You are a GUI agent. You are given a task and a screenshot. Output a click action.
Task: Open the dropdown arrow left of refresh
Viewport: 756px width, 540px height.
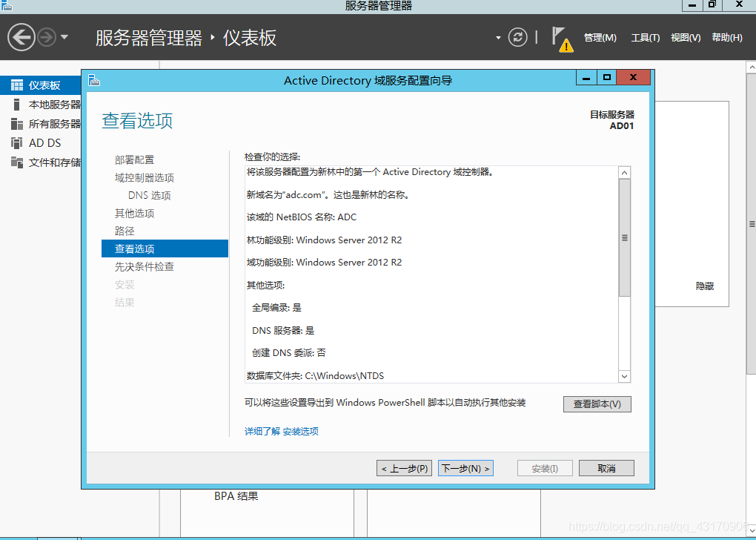[498, 37]
